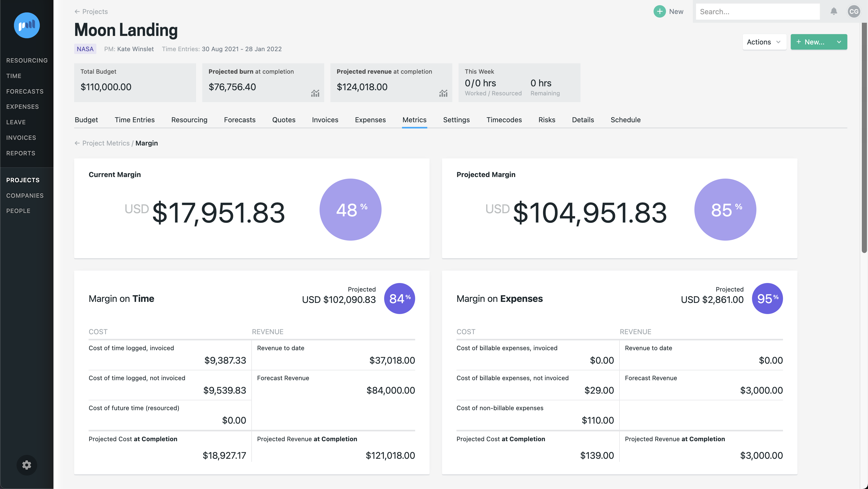Expand the New... button dropdown

839,42
